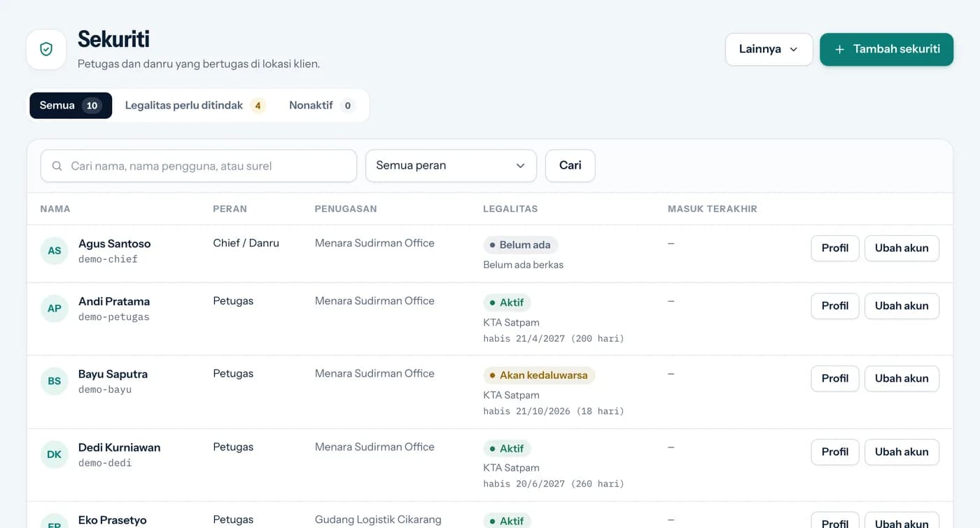Viewport: 980px width, 528px height.
Task: Click the NAMA column header
Action: 55,209
